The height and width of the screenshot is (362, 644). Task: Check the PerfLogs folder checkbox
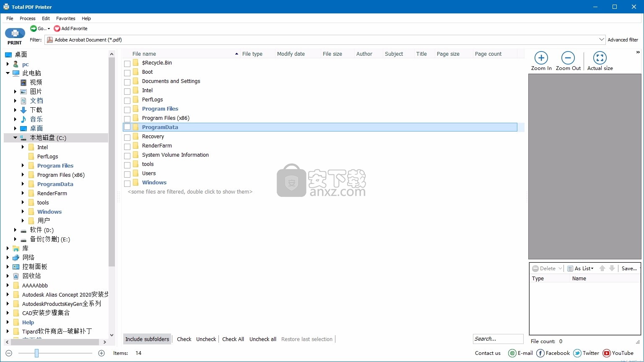click(x=127, y=101)
